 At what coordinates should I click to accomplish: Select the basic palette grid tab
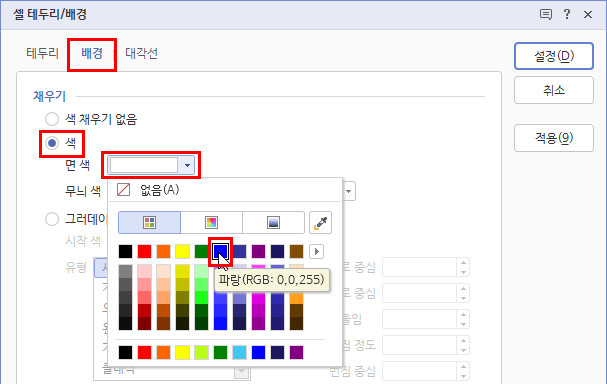[x=149, y=223]
